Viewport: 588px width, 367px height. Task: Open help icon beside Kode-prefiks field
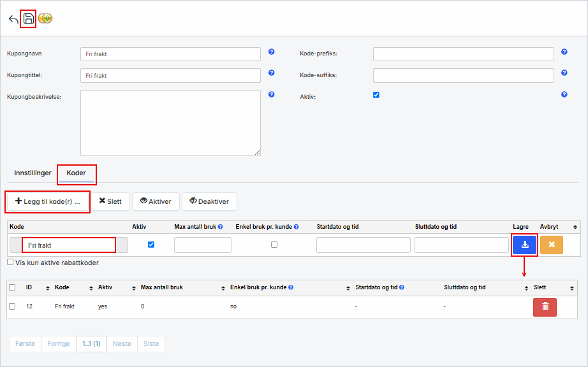(x=564, y=52)
